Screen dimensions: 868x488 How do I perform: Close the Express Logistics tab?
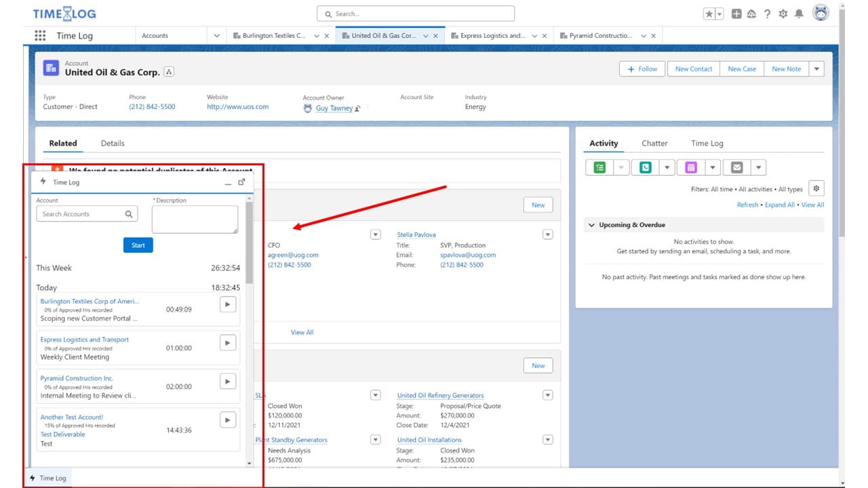coord(545,36)
